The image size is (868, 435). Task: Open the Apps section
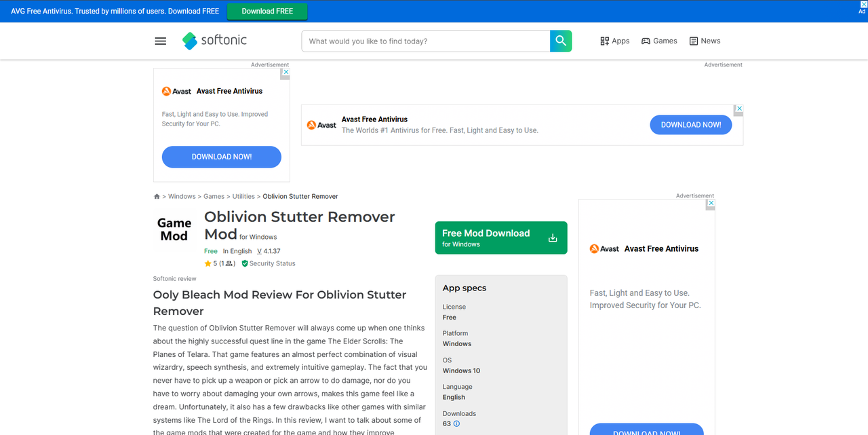click(x=615, y=41)
